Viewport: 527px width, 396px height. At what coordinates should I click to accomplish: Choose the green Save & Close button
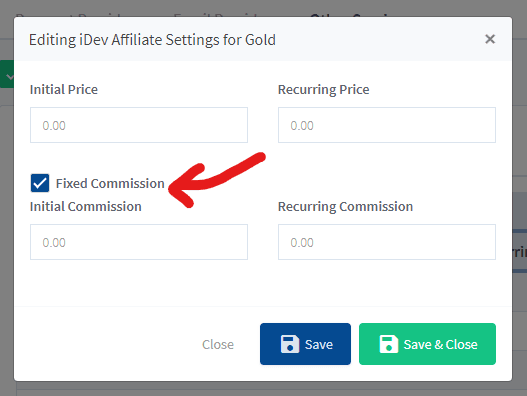click(427, 344)
